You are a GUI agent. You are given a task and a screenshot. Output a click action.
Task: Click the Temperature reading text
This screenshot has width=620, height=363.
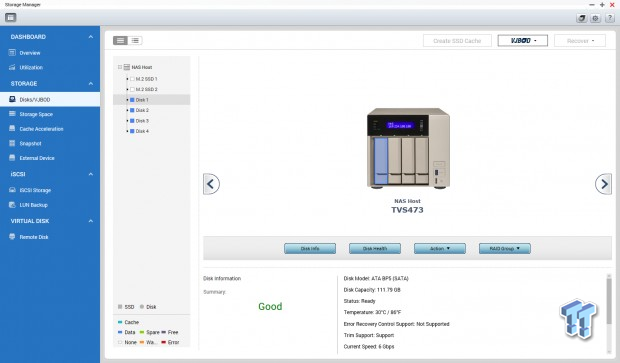pos(372,312)
